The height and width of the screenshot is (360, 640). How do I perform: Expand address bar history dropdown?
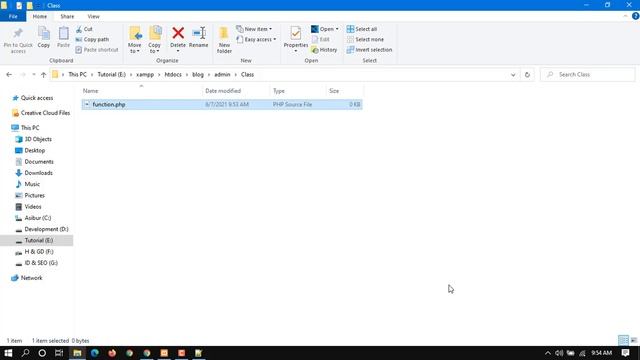coord(513,75)
